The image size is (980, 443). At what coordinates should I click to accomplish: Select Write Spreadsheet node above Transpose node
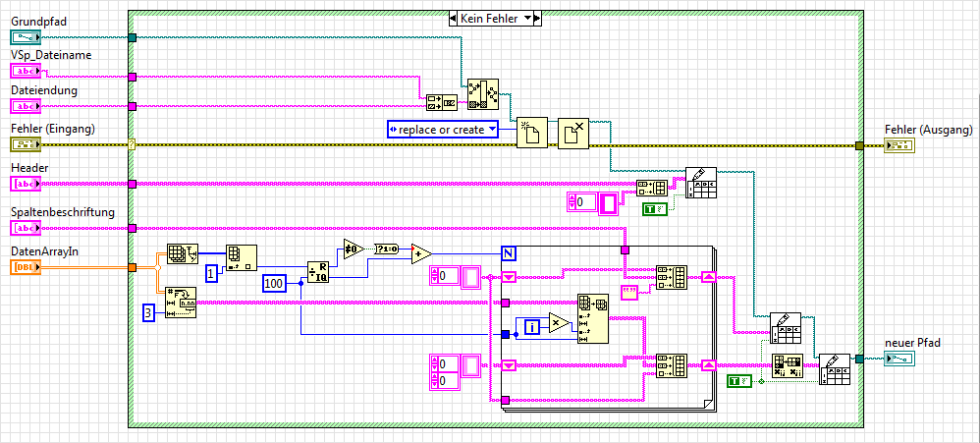[x=787, y=327]
